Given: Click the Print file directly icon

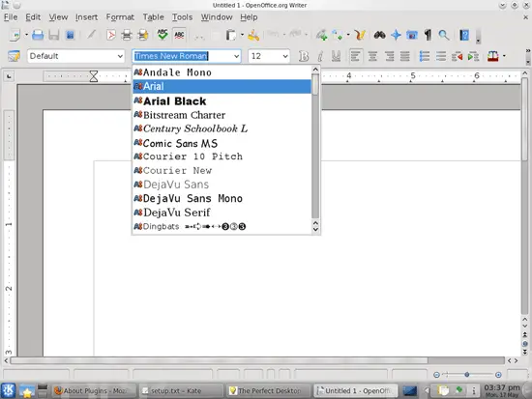Looking at the screenshot, I should [127, 35].
